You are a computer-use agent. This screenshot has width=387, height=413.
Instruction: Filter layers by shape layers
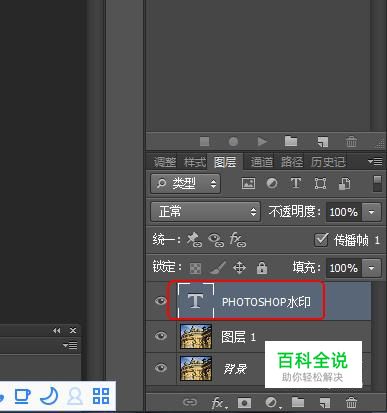click(320, 183)
